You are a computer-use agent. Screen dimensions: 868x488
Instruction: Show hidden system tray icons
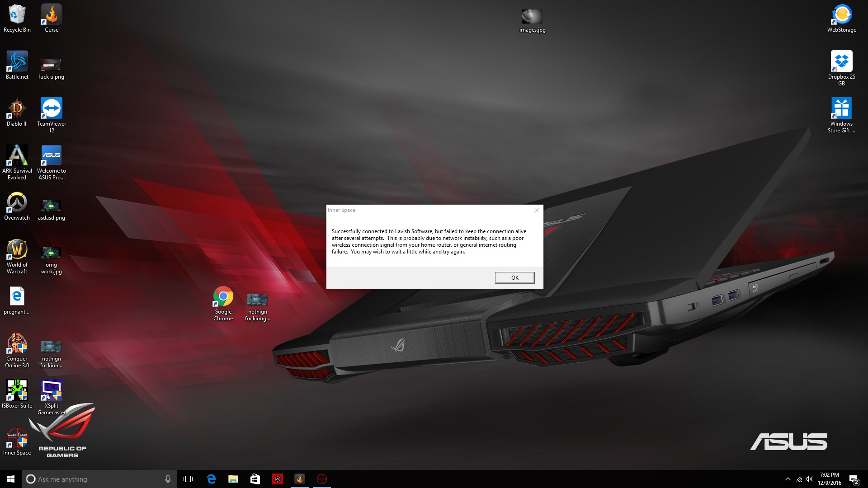788,479
